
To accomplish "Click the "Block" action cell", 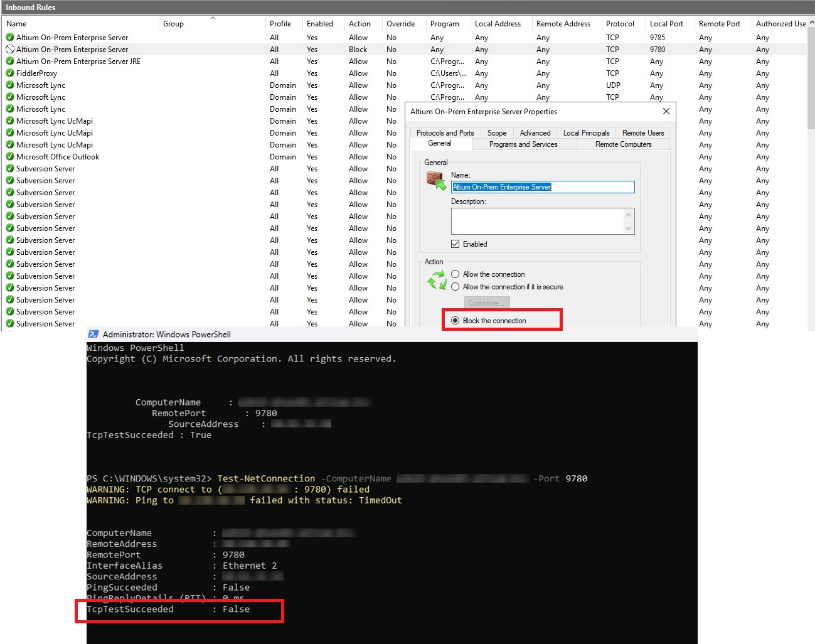I will click(x=358, y=50).
